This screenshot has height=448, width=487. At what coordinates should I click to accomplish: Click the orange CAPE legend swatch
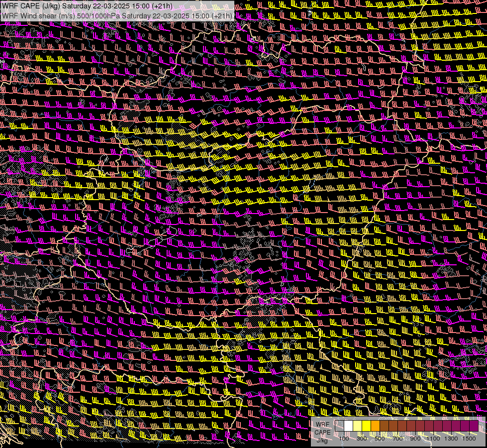point(375,426)
